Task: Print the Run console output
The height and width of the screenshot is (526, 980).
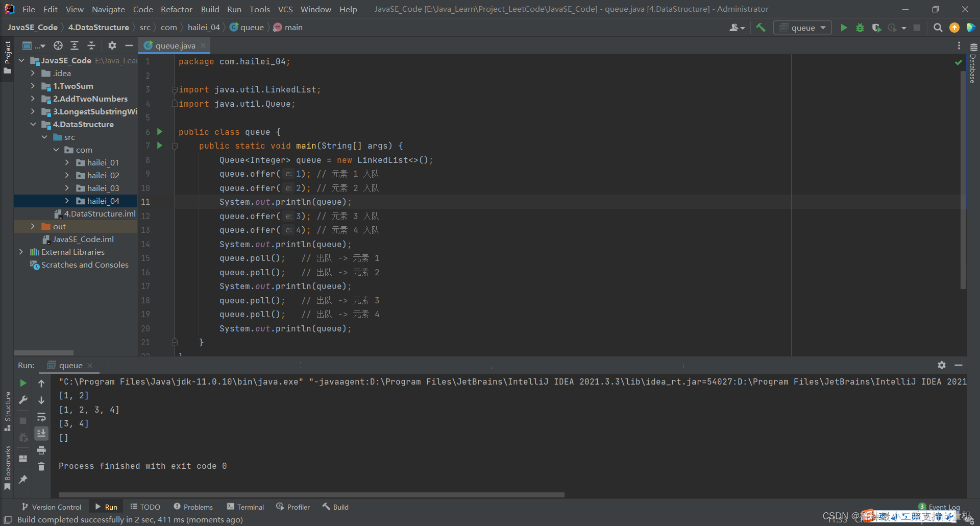Action: coord(41,450)
